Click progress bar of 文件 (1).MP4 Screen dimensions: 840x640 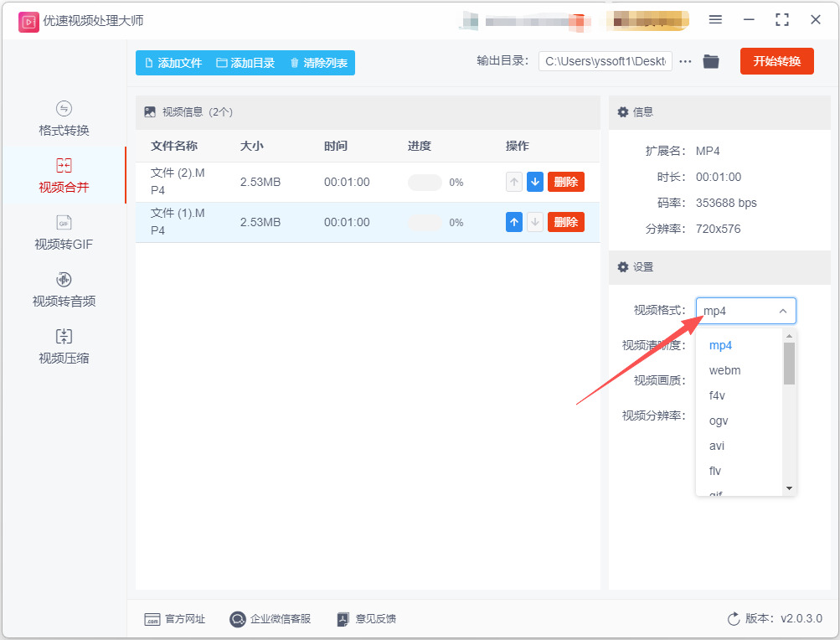coord(425,223)
